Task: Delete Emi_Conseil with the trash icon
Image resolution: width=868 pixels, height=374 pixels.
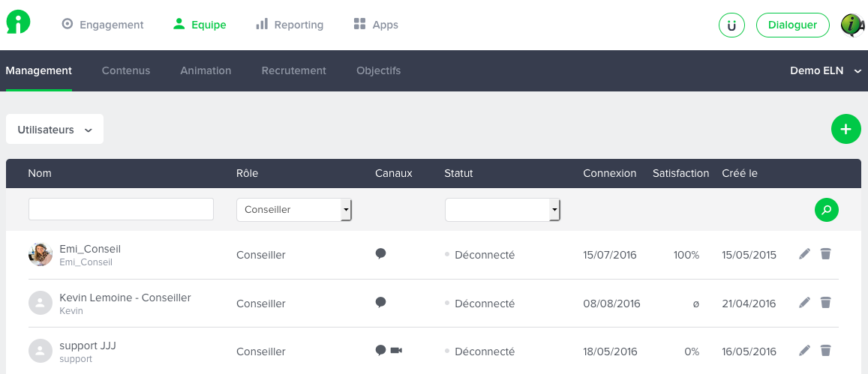Action: (825, 254)
